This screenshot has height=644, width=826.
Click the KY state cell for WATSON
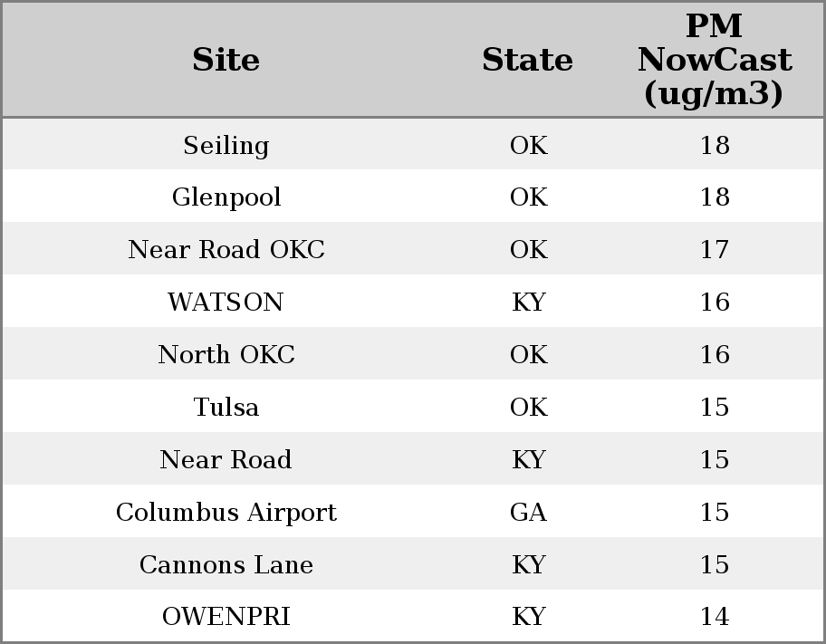[528, 303]
